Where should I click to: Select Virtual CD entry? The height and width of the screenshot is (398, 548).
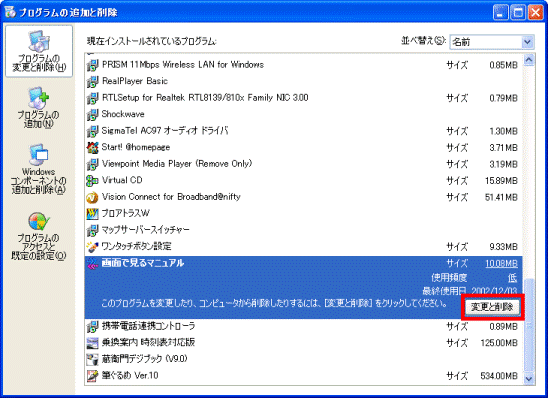[304, 180]
